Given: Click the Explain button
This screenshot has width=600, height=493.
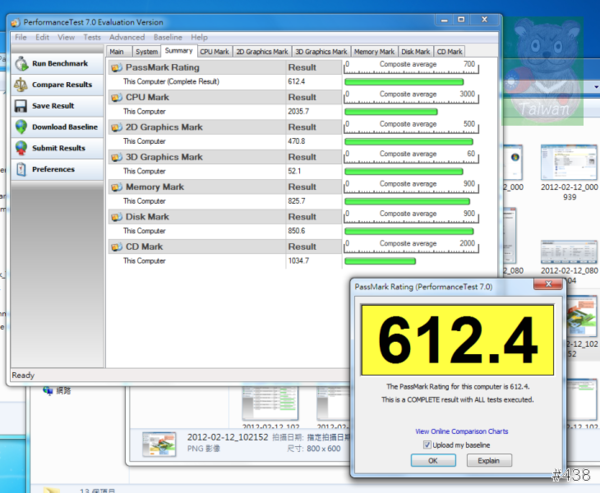Looking at the screenshot, I should point(488,460).
